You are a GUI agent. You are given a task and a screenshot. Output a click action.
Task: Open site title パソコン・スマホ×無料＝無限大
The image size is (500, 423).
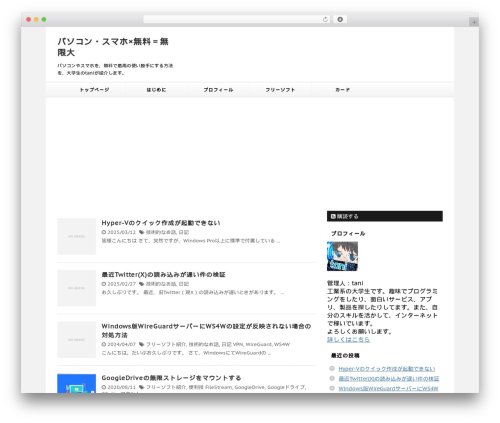(x=113, y=47)
